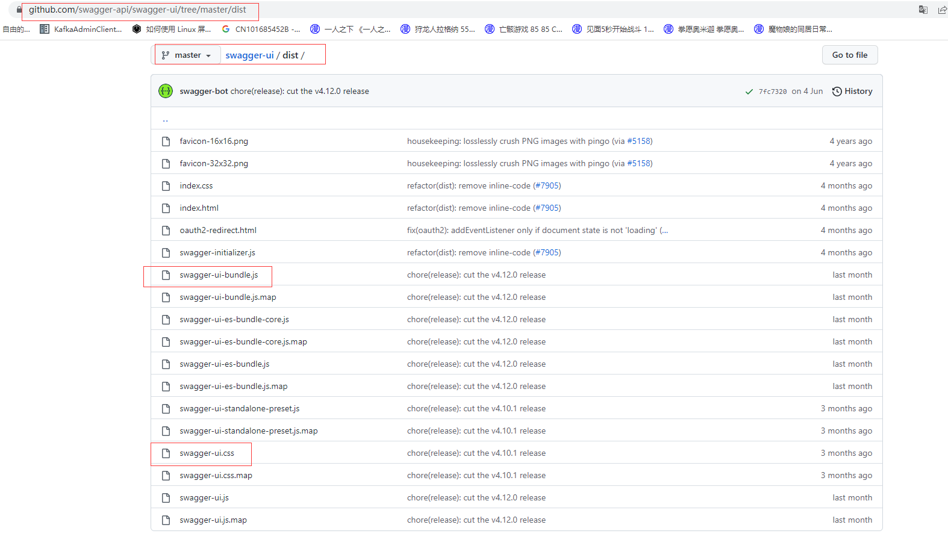This screenshot has height=560, width=948.
Task: Click file icon beside oauth2-redirect.html
Action: point(166,231)
